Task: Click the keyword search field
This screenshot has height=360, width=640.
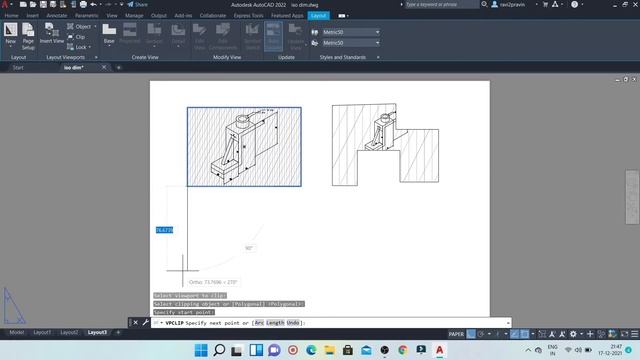Action: click(x=441, y=4)
